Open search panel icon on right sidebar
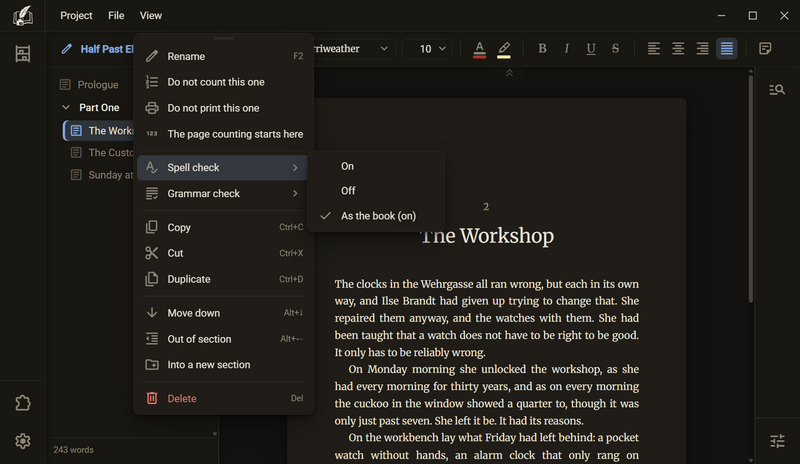The image size is (800, 464). point(777,90)
